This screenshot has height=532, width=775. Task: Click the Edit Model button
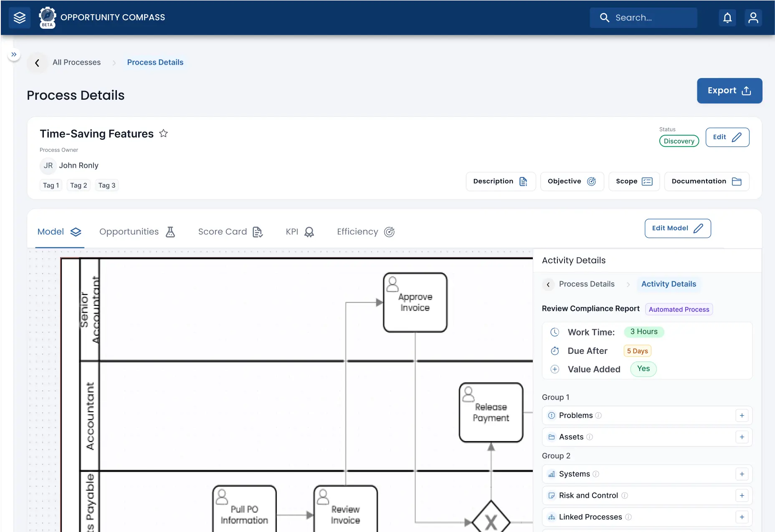click(678, 228)
